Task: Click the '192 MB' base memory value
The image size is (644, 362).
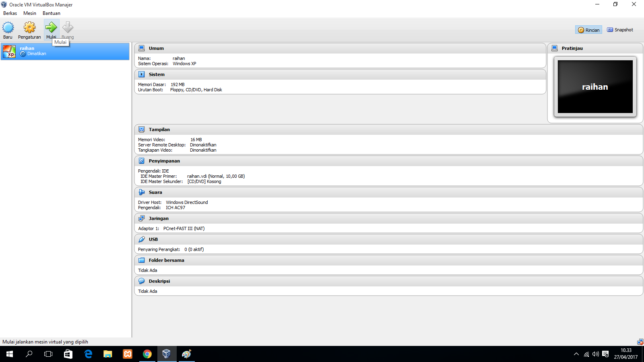Action: [178, 84]
